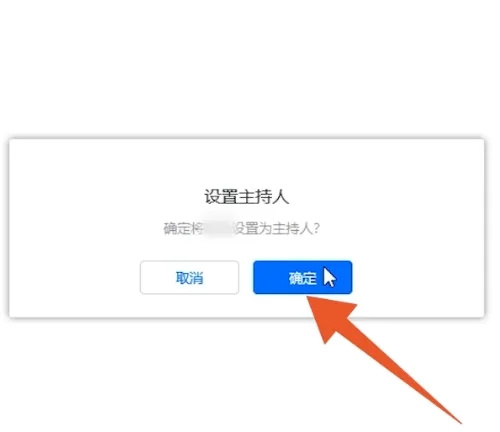Screen dimensions: 500x432
Task: Accept host transfer with the blue button
Action: coord(302,277)
